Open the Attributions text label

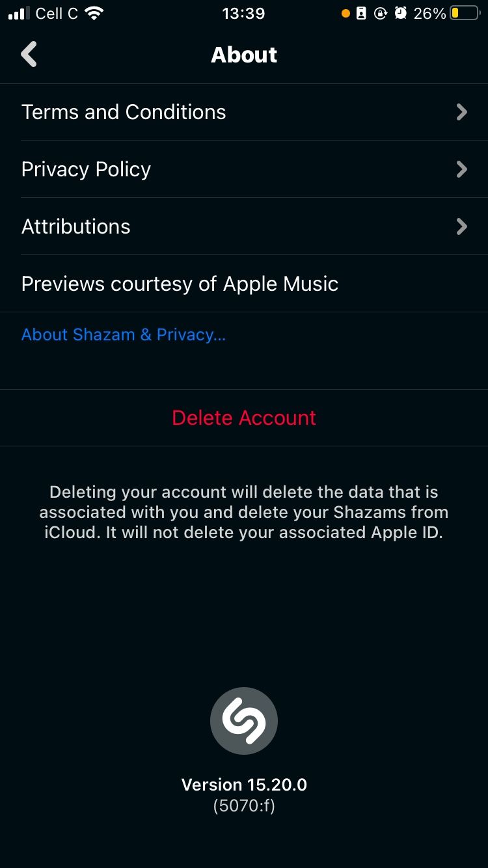(x=76, y=226)
